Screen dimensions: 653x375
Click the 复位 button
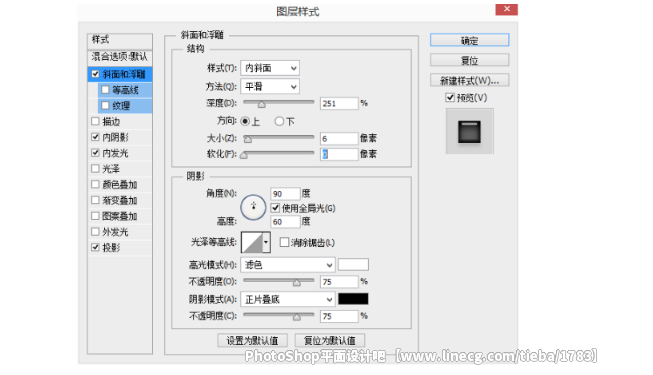pyautogui.click(x=469, y=60)
